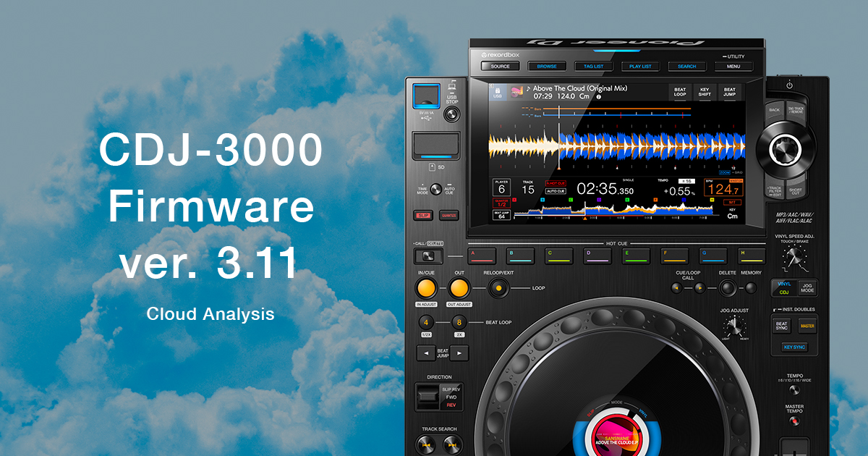Click the rotary selector knob
This screenshot has width=868, height=456.
[x=784, y=151]
